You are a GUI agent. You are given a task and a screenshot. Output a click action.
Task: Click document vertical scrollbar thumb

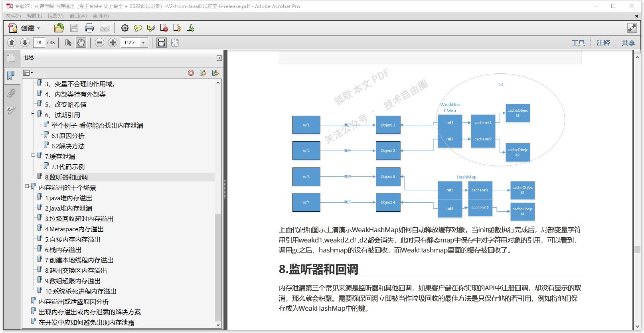point(637,250)
